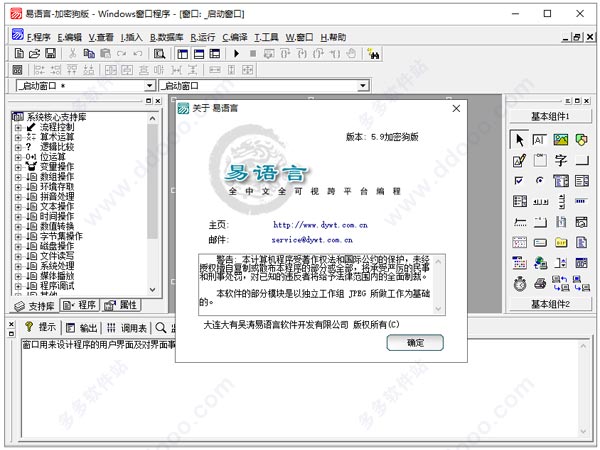Click the 基本组件2 header button
The image size is (600, 450).
[x=550, y=304]
